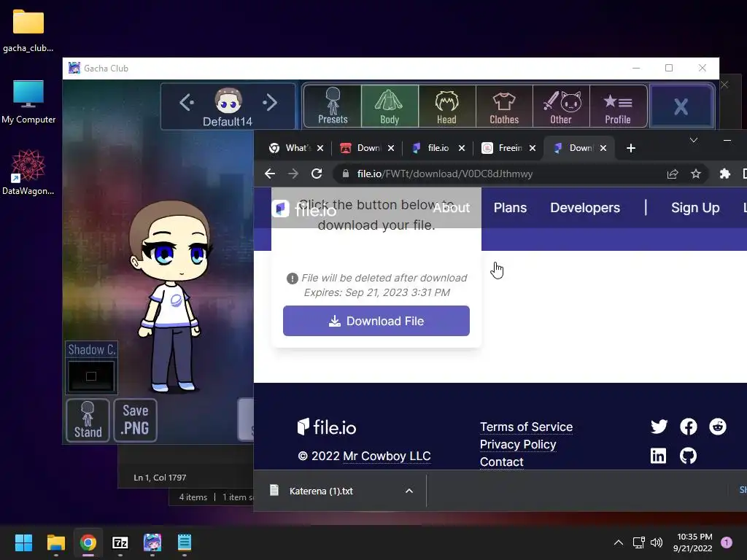Open the file.io Twitter icon
The image size is (747, 560).
tap(659, 426)
